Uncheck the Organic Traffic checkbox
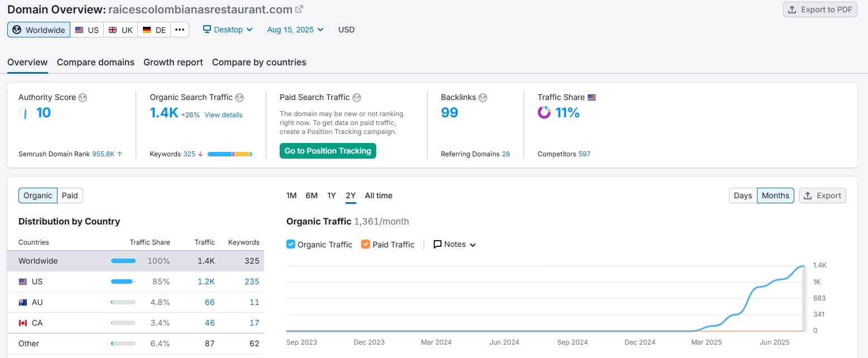The height and width of the screenshot is (358, 868). (x=291, y=244)
